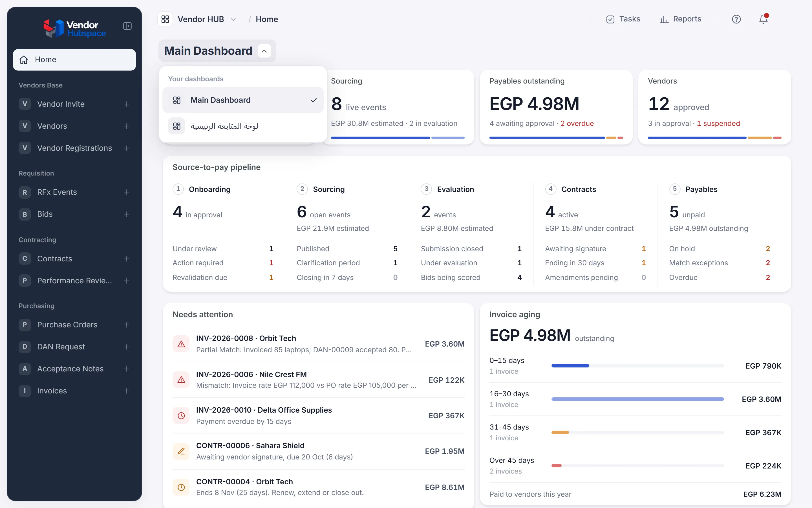Click the dashboard icon of Arabic dashboard entry
This screenshot has width=812, height=508.
(176, 126)
